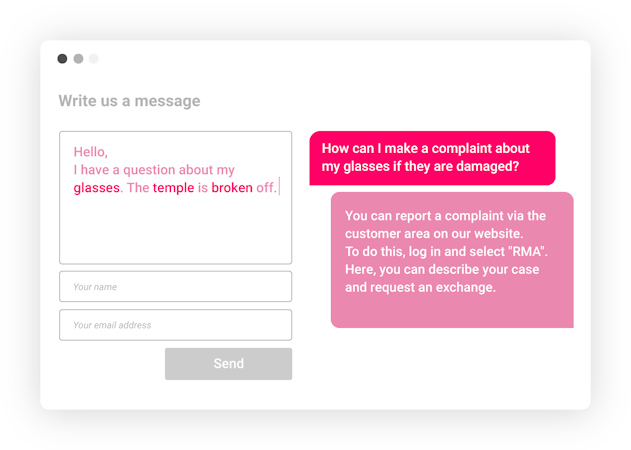Place cursor after "off." in the message
Screen dimensions: 631x450
tap(278, 188)
